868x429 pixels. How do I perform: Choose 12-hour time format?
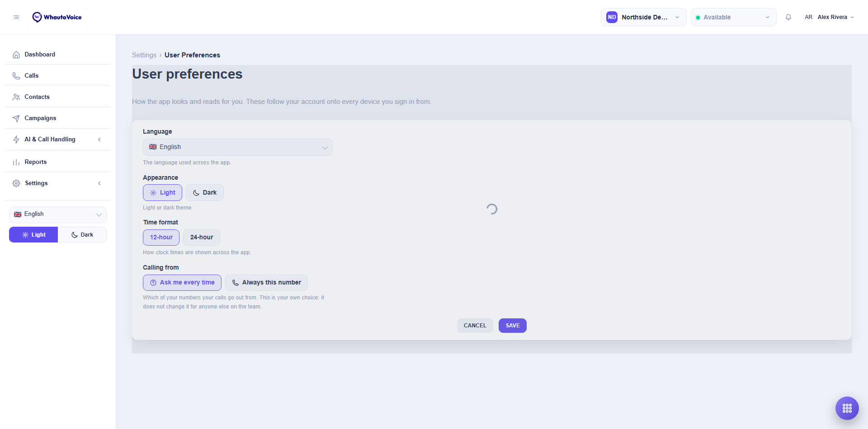pyautogui.click(x=161, y=238)
